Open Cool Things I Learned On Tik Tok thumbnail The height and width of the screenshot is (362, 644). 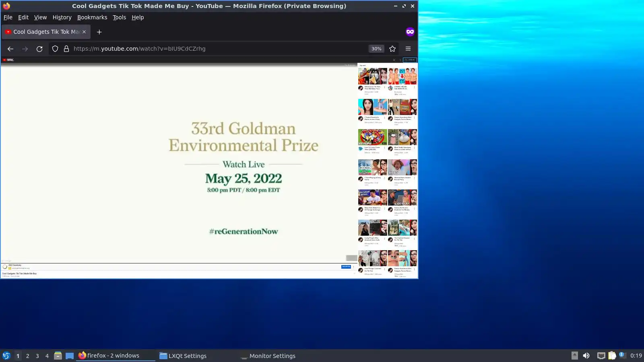tap(373, 258)
